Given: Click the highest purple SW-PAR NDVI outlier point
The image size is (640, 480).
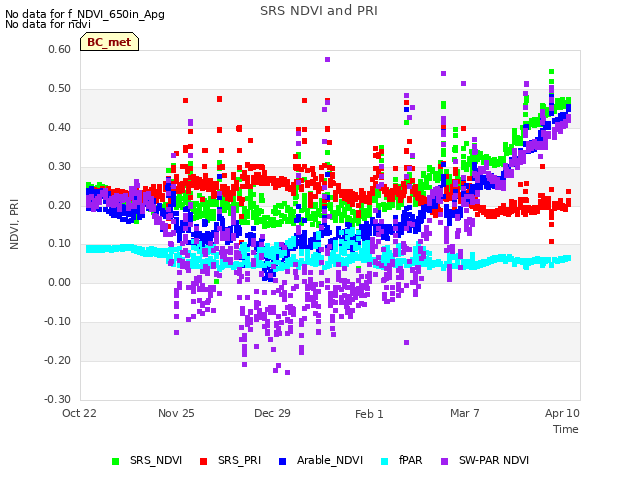Looking at the screenshot, I should pyautogui.click(x=327, y=60).
